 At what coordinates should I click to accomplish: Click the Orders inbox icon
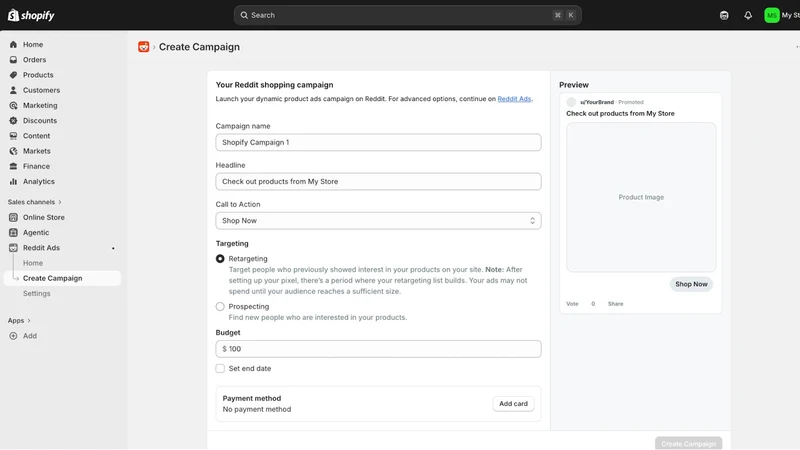pos(13,60)
